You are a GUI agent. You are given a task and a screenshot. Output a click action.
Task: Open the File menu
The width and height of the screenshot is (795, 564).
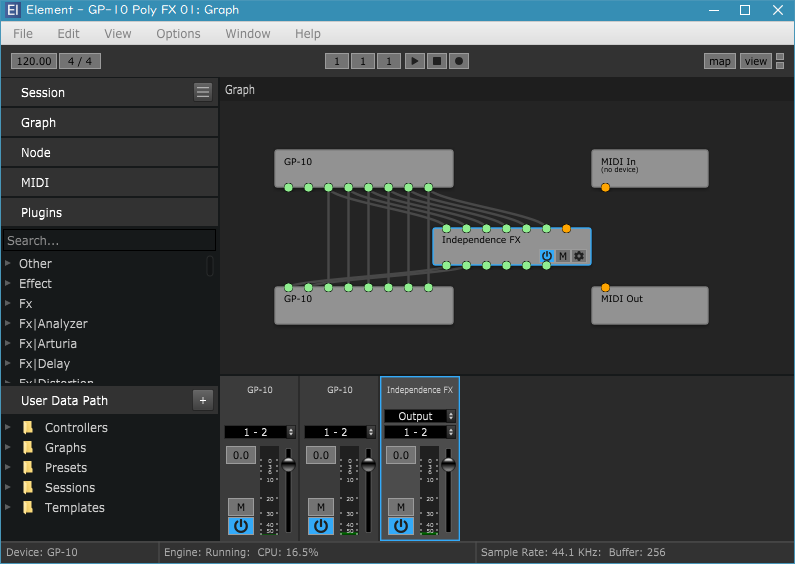click(x=23, y=33)
